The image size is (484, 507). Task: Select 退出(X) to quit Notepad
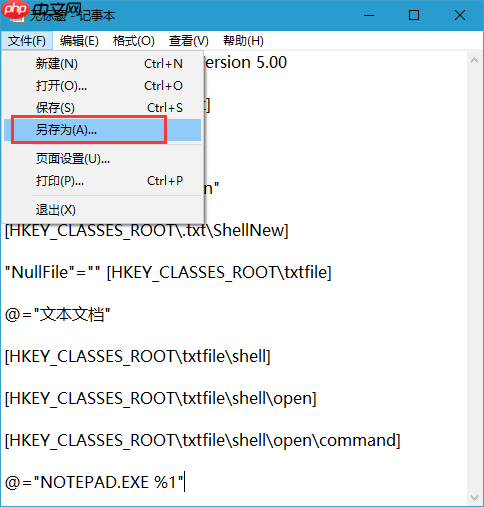pyautogui.click(x=102, y=210)
